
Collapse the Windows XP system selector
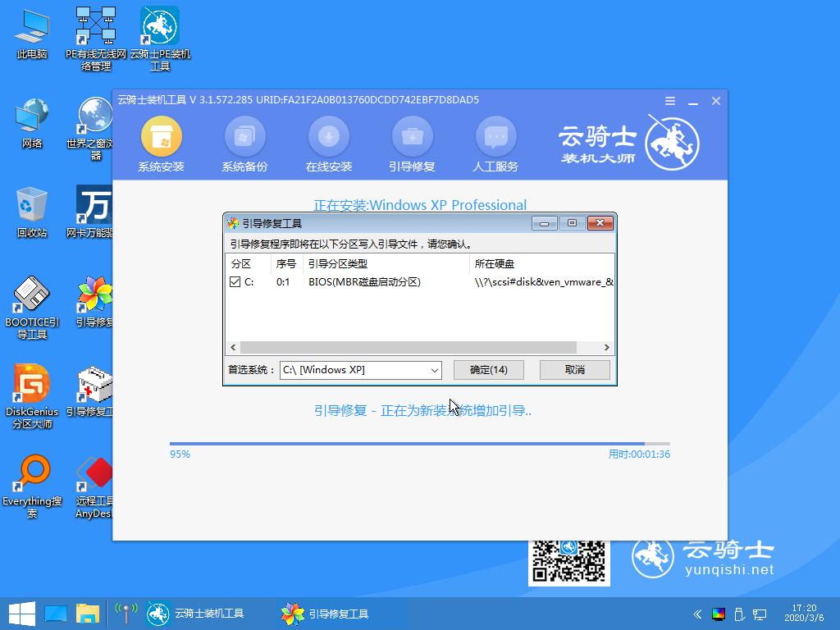point(434,370)
